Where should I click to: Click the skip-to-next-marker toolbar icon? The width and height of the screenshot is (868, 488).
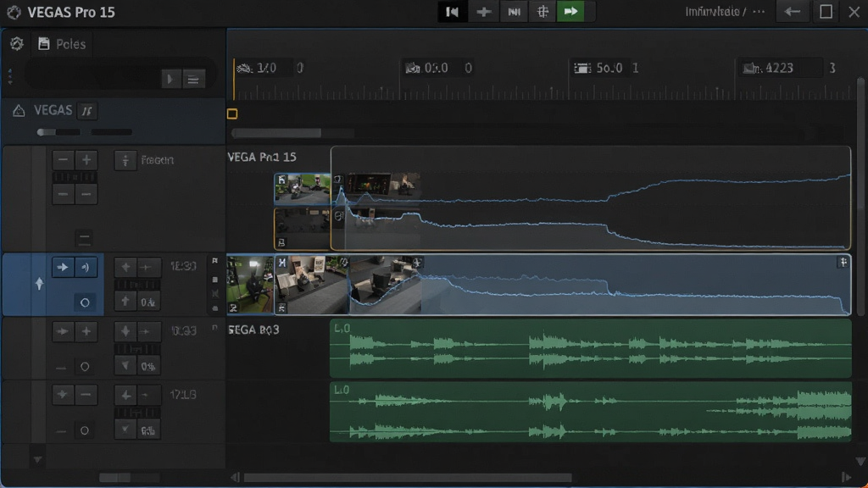pos(514,12)
